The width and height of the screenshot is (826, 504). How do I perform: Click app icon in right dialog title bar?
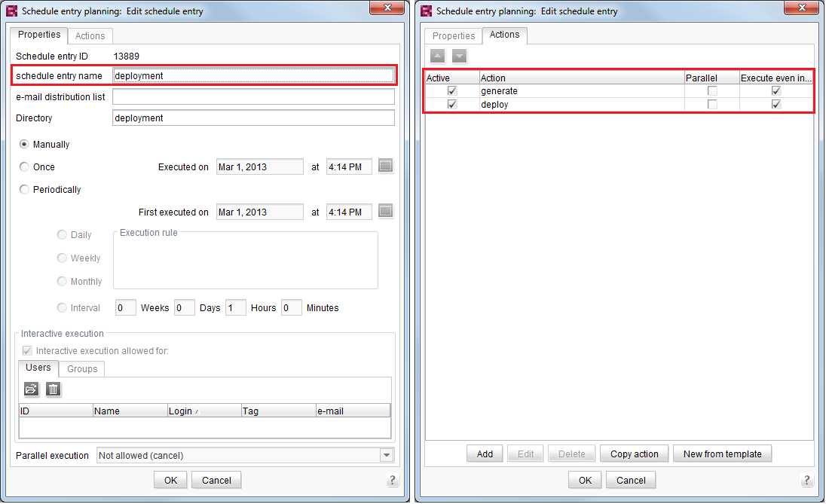[x=426, y=11]
